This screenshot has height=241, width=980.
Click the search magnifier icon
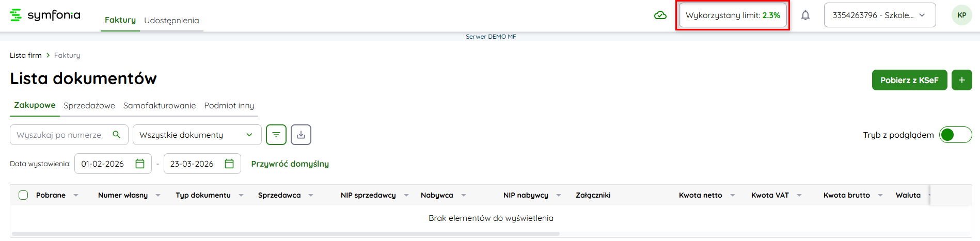click(x=117, y=135)
